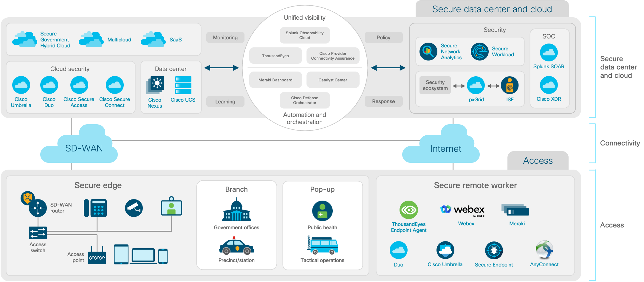Select the pxGrid cloud icon
The image size is (644, 282).
476,85
